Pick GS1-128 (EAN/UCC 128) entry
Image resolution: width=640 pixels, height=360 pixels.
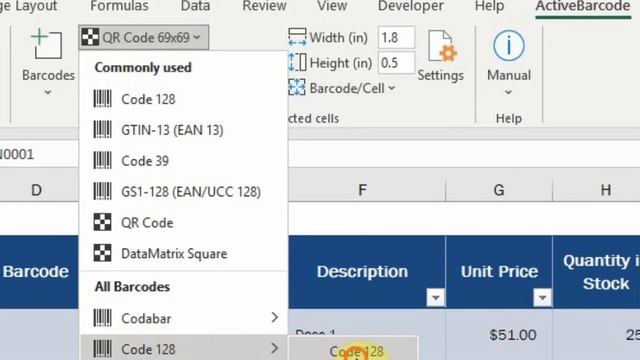coord(184,192)
